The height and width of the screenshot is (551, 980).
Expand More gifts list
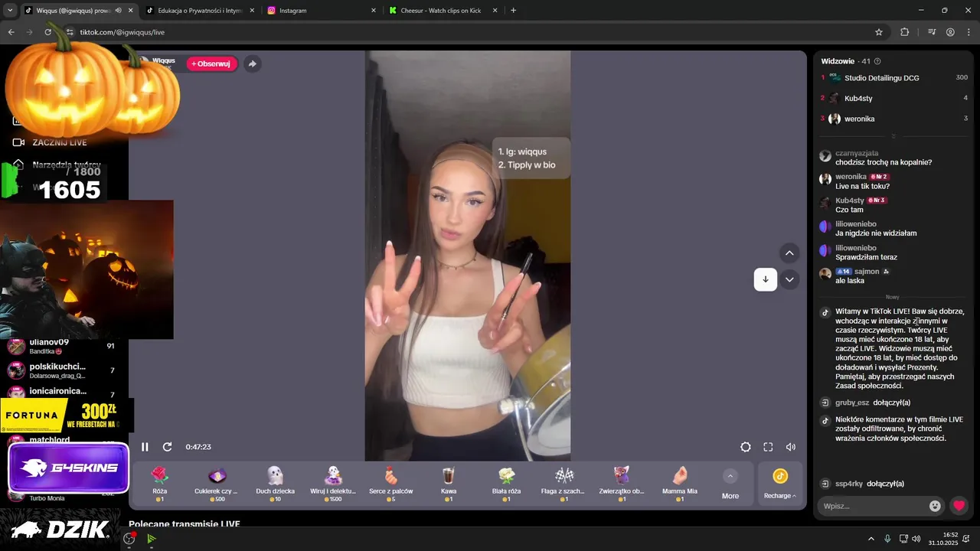730,485
